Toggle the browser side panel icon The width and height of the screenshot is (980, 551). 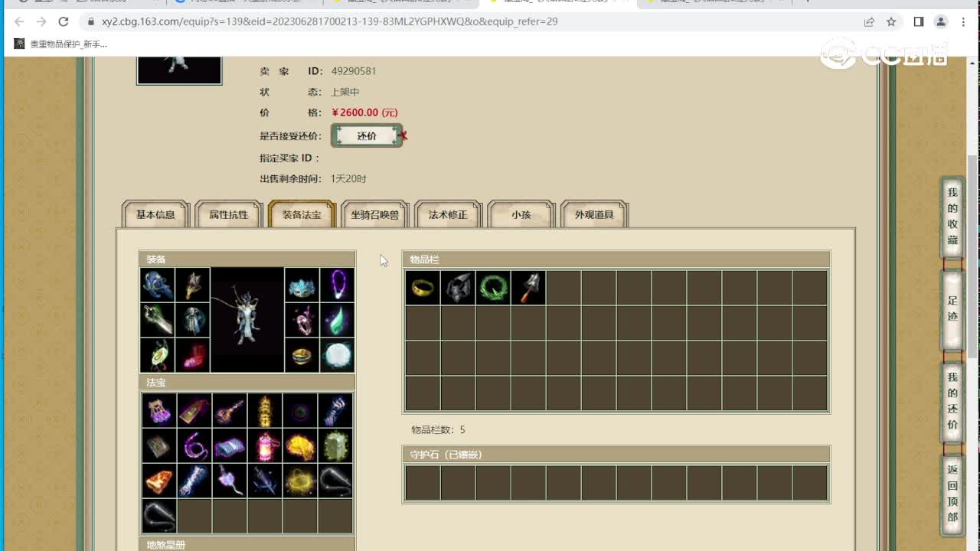pyautogui.click(x=919, y=21)
